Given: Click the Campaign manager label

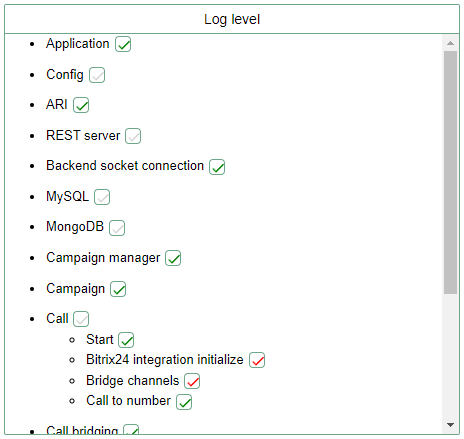Looking at the screenshot, I should pyautogui.click(x=103, y=258).
